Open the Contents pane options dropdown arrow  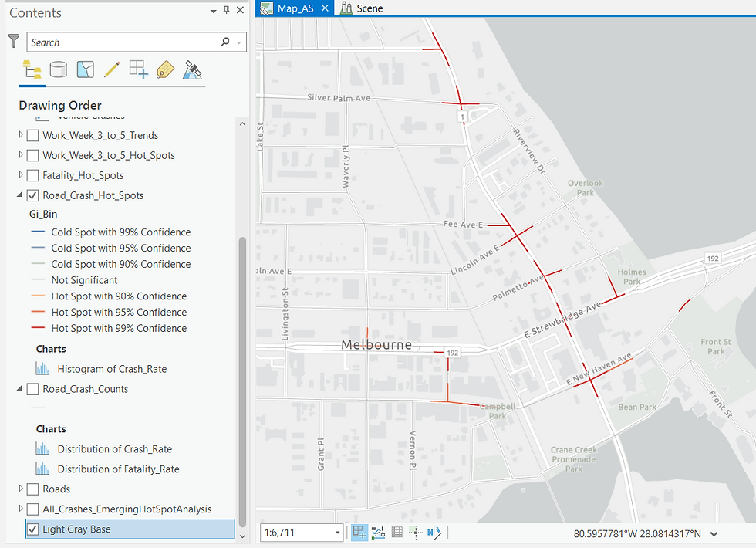pos(213,11)
